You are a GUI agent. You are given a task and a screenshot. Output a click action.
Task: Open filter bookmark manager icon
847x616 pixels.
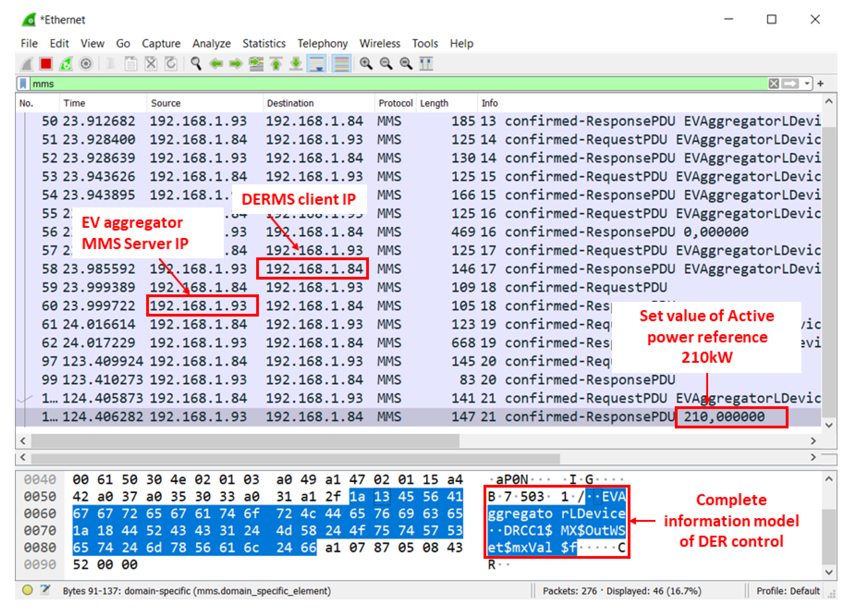tap(23, 84)
